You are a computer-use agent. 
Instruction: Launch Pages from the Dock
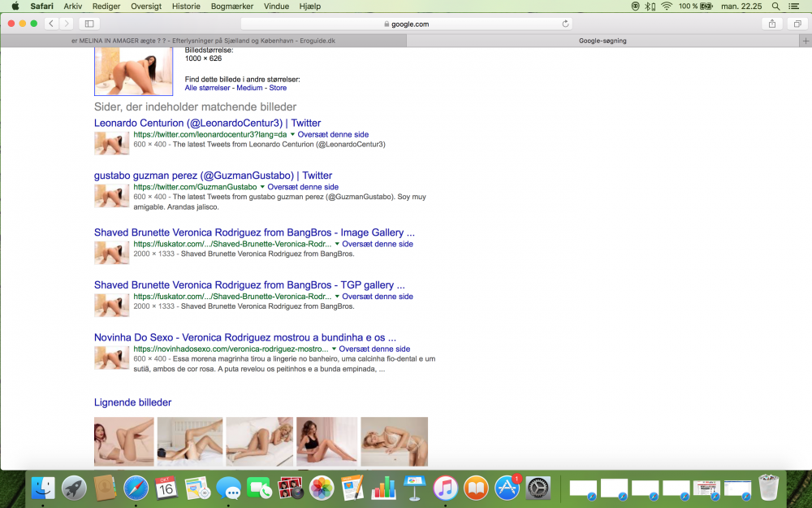coord(352,488)
